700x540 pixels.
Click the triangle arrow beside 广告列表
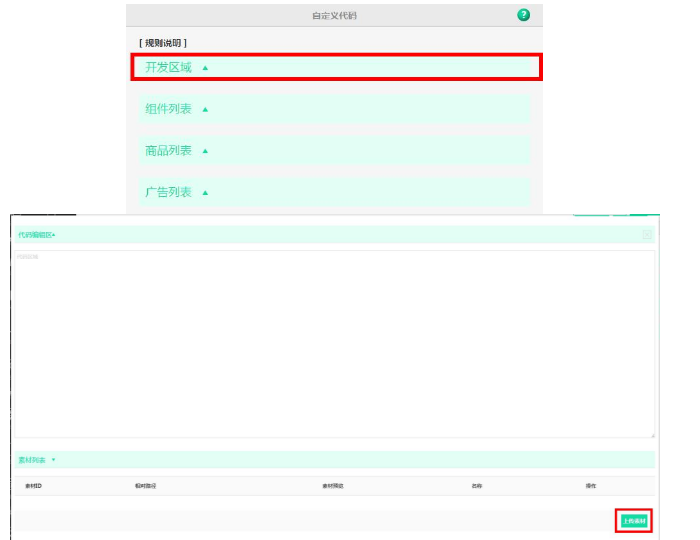click(206, 192)
